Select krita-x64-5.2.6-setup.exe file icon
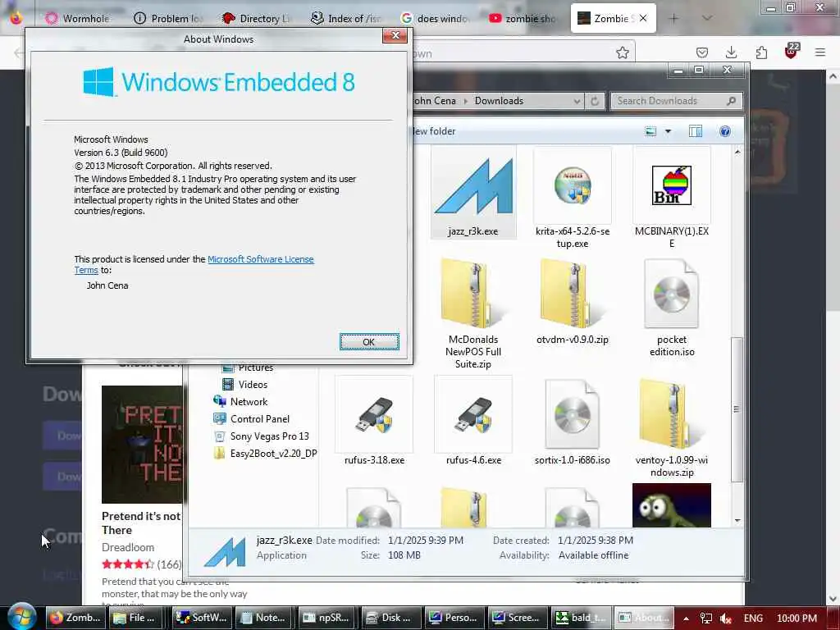The width and height of the screenshot is (840, 630). [x=572, y=185]
